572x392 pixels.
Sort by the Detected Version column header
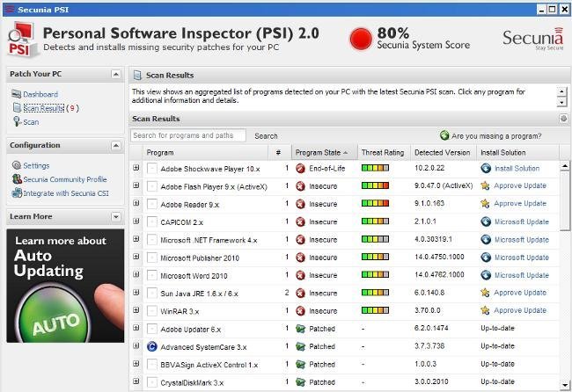pyautogui.click(x=444, y=152)
